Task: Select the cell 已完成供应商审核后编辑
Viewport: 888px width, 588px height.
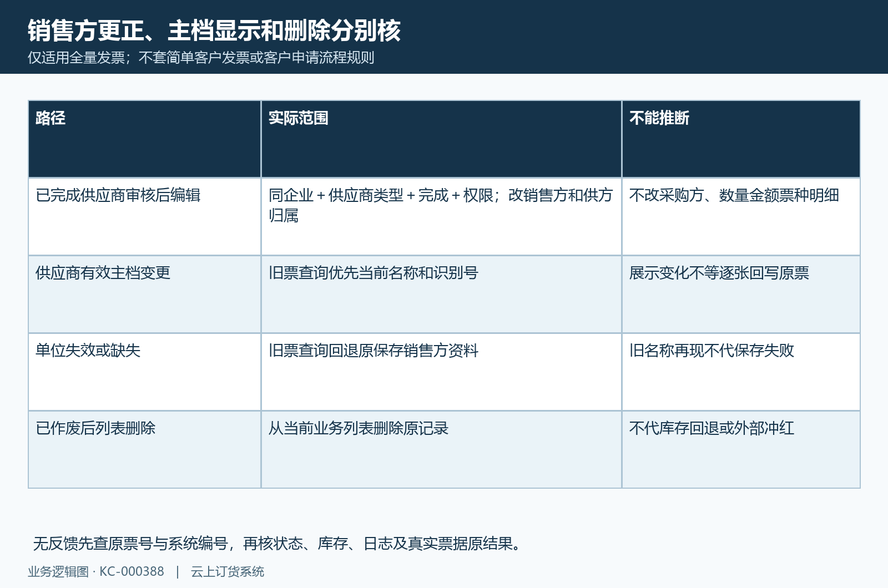Action: [145, 217]
